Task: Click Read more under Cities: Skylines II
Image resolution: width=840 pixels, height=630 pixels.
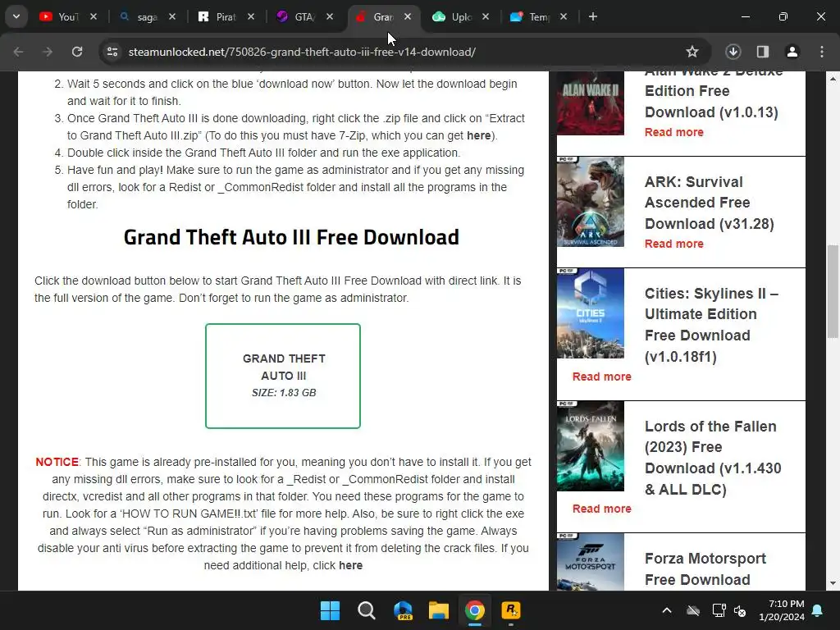Action: click(601, 377)
